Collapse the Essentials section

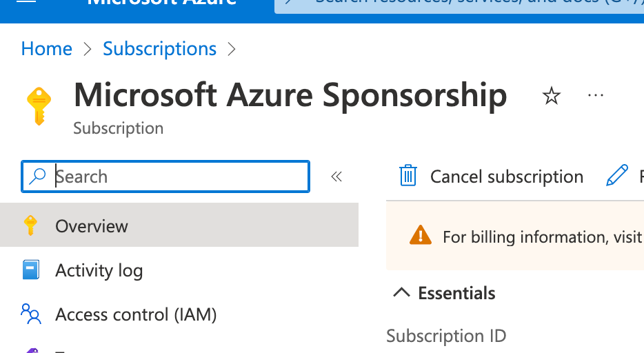click(x=401, y=293)
